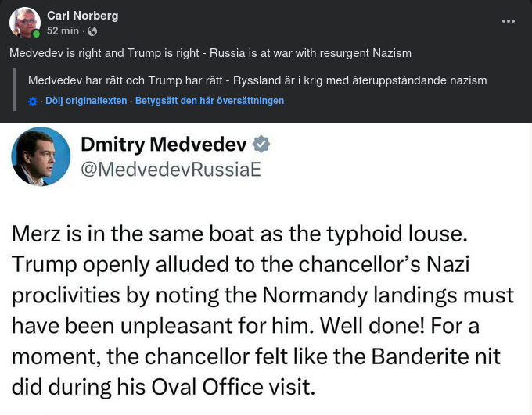Open the "52 min" post timestamp

(63, 31)
